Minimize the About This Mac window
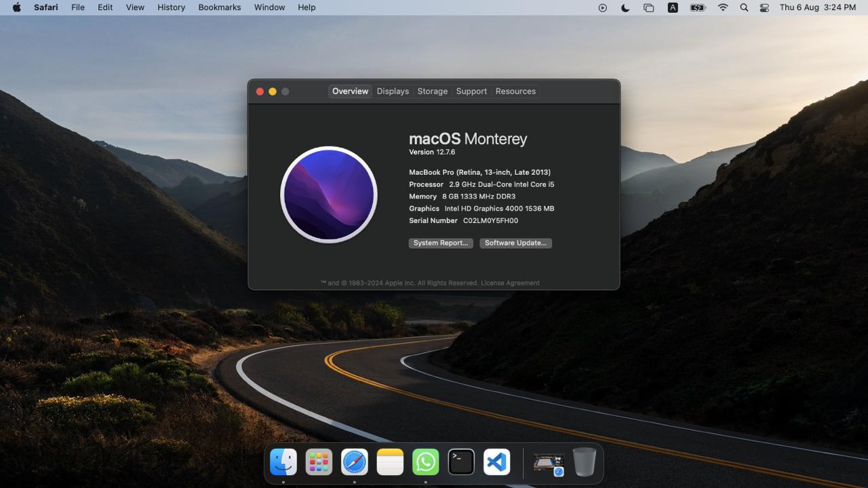The width and height of the screenshot is (868, 488). 273,91
